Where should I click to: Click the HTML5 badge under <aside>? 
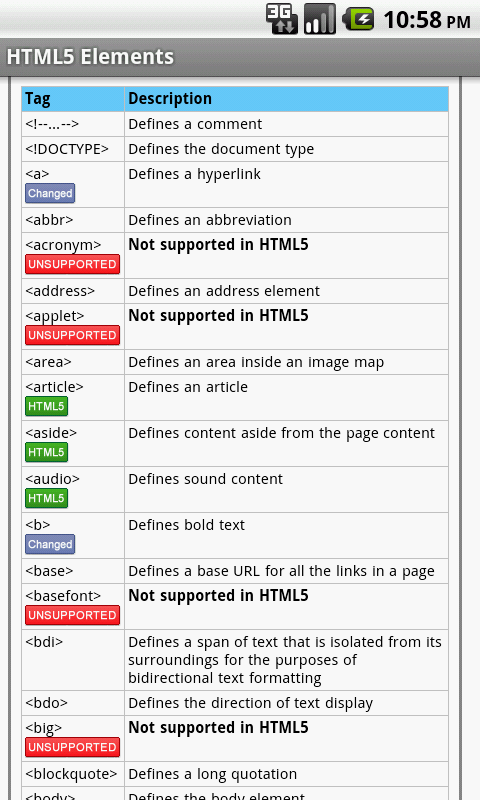[46, 453]
